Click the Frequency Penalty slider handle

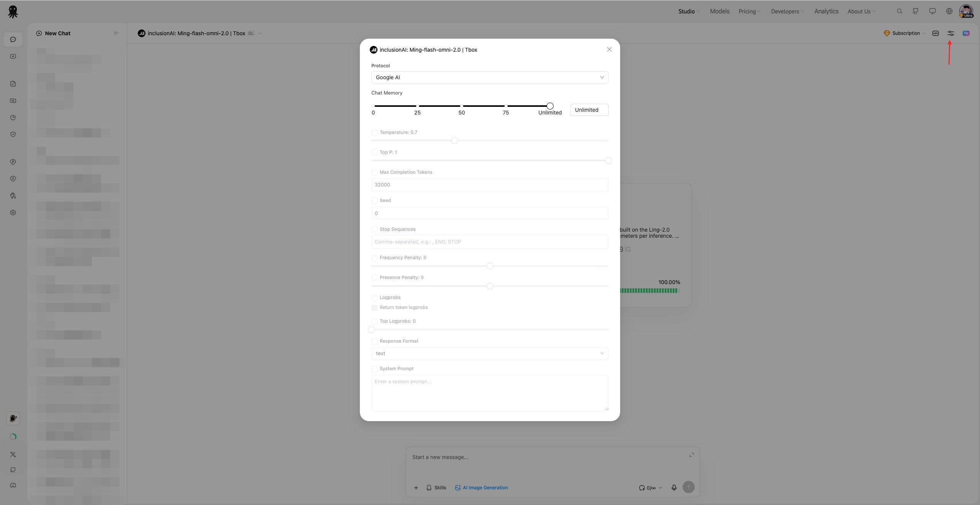coord(490,266)
